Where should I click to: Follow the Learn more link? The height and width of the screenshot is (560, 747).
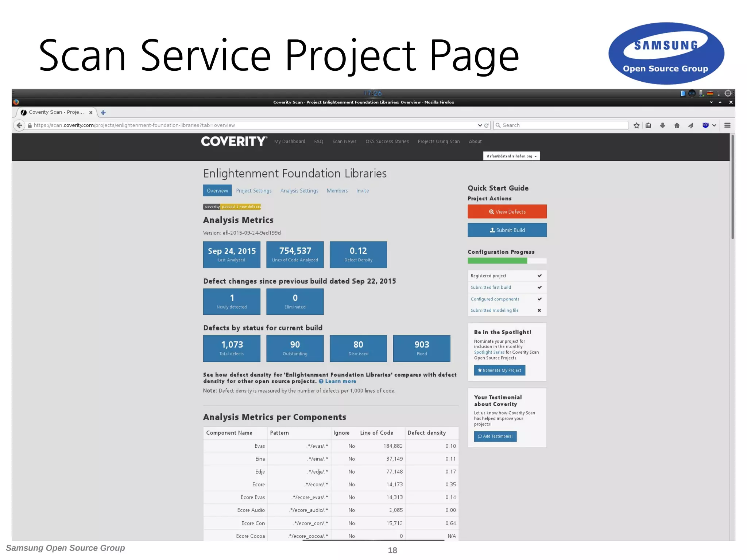pos(341,381)
